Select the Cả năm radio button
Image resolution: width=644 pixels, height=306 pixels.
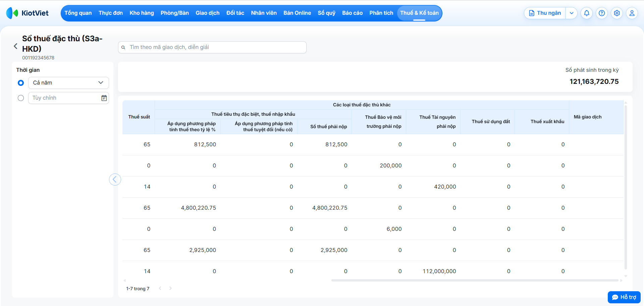tap(21, 83)
